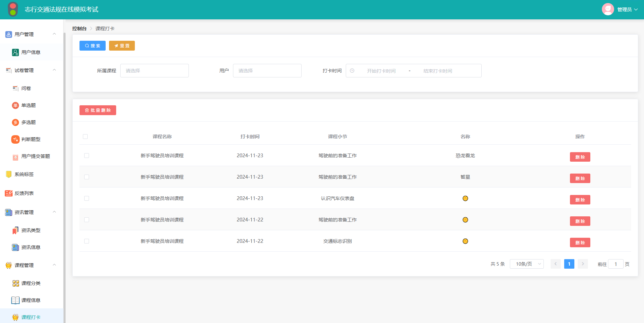644x323 pixels.
Task: Delete the 恐龙看龙 record
Action: [580, 157]
